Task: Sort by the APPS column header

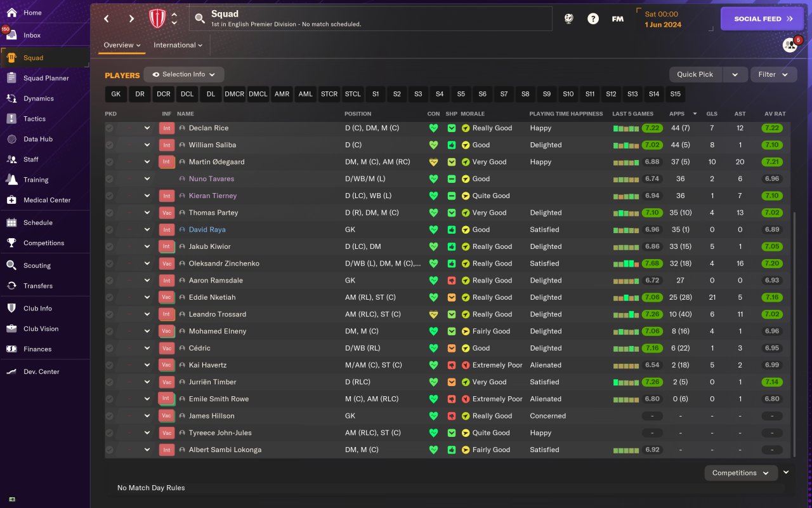Action: (677, 114)
